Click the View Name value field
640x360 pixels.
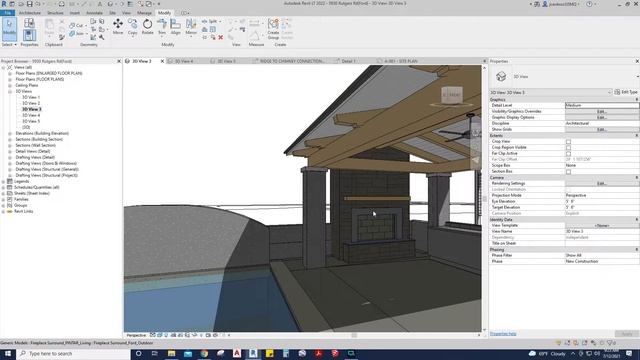tap(602, 231)
